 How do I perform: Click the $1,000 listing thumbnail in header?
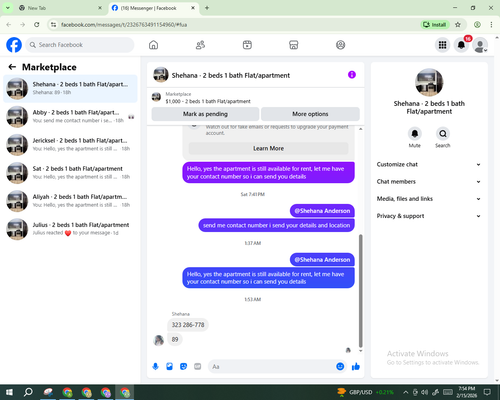click(x=156, y=97)
